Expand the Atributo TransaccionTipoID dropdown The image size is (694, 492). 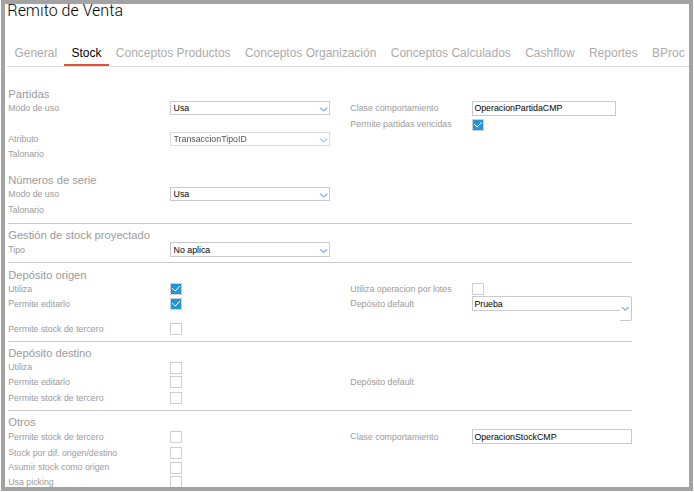click(x=250, y=139)
